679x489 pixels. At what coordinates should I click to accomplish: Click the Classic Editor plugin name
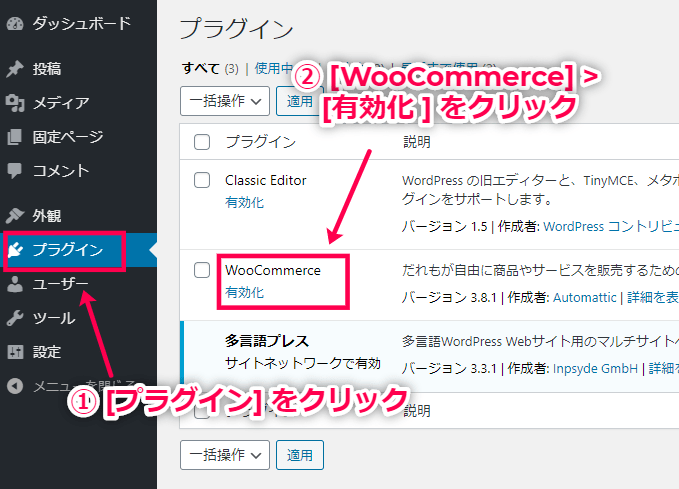pyautogui.click(x=265, y=180)
